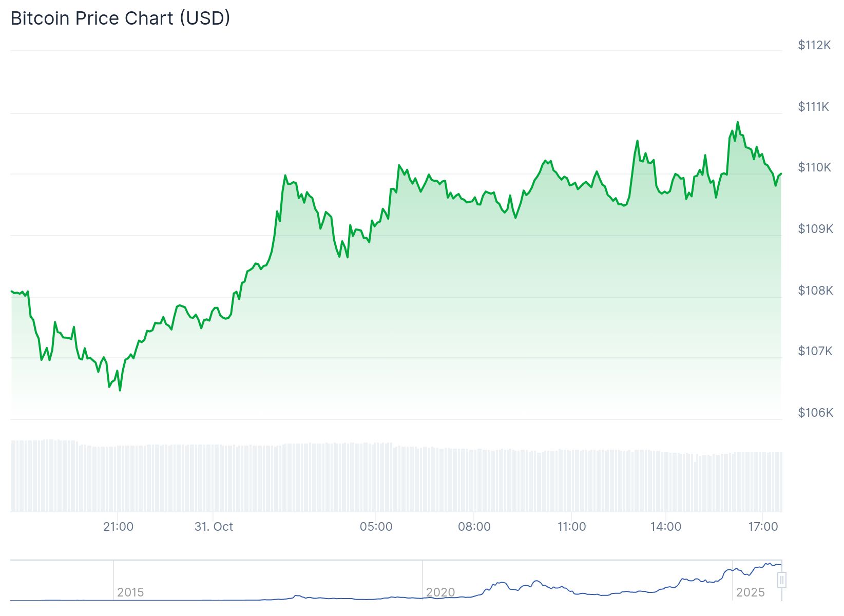Select the 11:00 time axis label
Image resolution: width=844 pixels, height=616 pixels.
coord(571,527)
